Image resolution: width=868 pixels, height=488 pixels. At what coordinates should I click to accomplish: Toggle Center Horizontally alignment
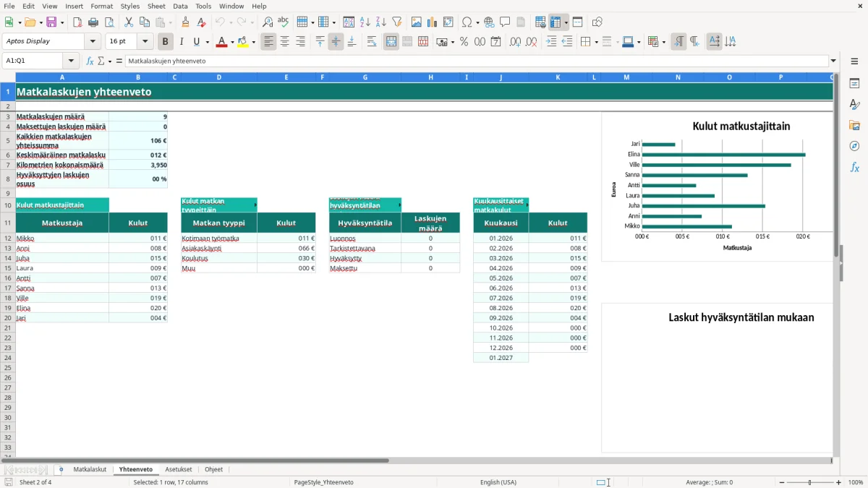pyautogui.click(x=284, y=42)
